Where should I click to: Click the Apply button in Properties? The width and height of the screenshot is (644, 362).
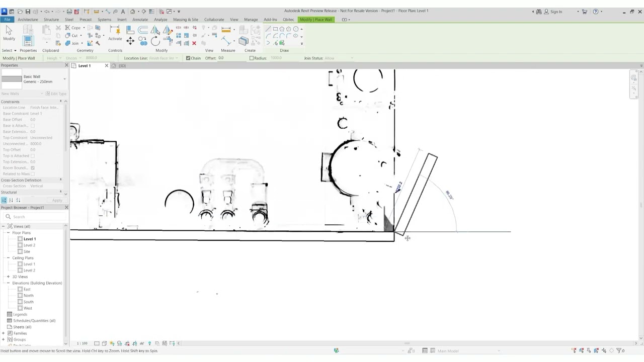pos(57,200)
